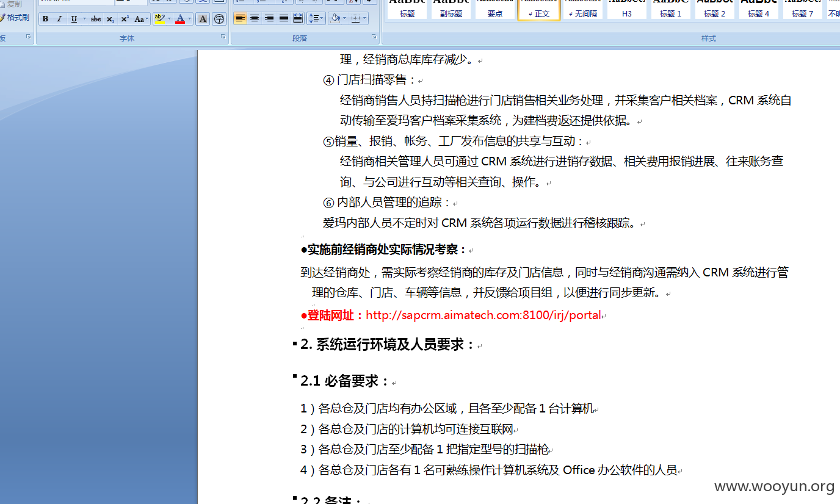Image resolution: width=840 pixels, height=504 pixels.
Task: Apply the 标题 2 style
Action: (715, 9)
